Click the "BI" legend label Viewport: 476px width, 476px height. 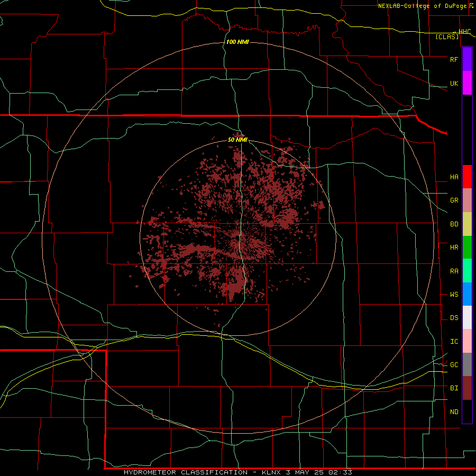454,388
